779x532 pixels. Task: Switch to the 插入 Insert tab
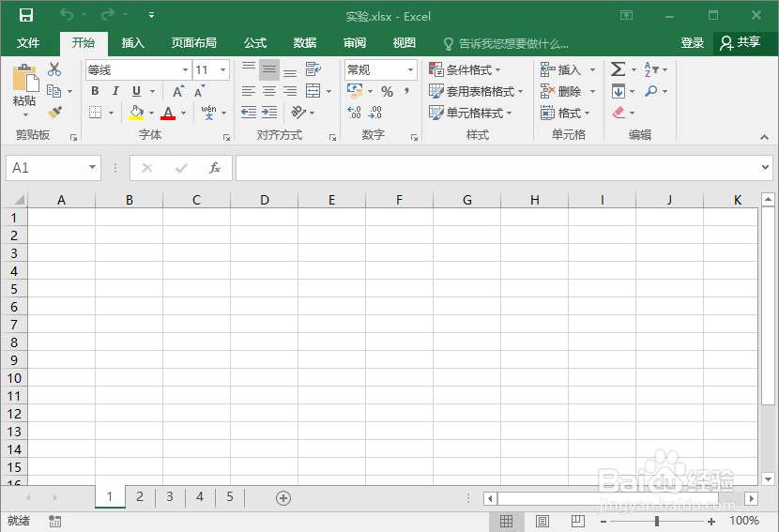[132, 43]
